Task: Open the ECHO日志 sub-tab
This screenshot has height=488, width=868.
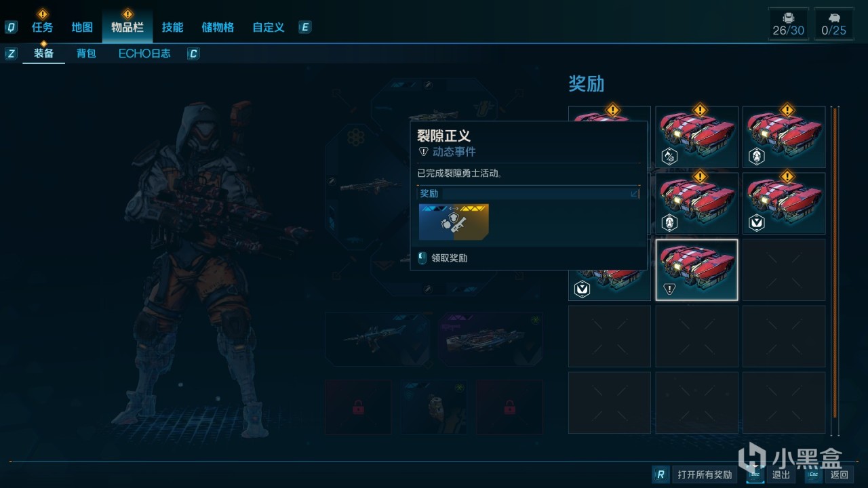Action: pos(144,54)
